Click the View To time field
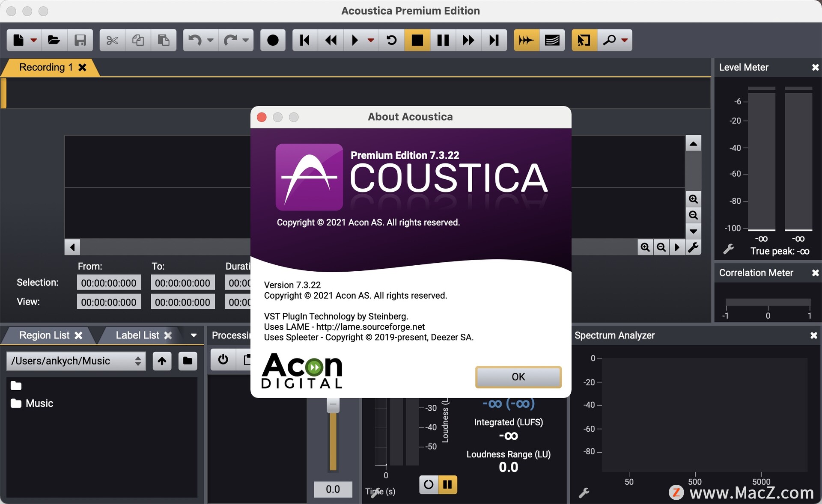 point(182,302)
